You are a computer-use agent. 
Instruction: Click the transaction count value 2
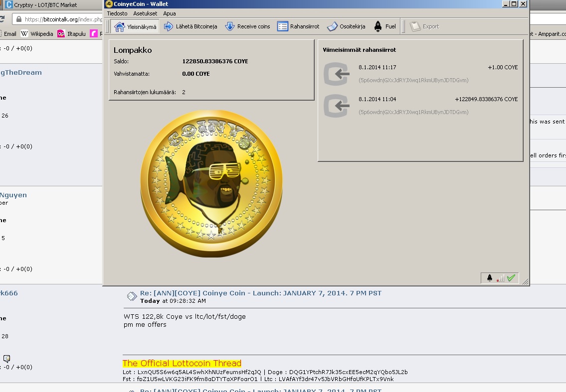(x=184, y=92)
